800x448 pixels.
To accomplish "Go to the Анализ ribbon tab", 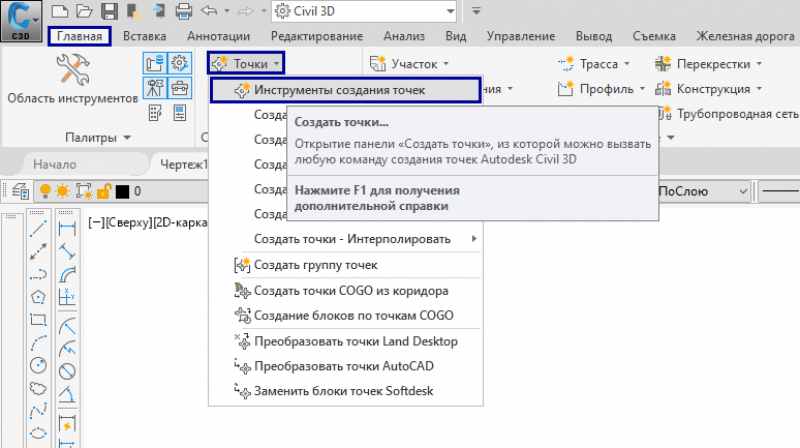I will [404, 36].
